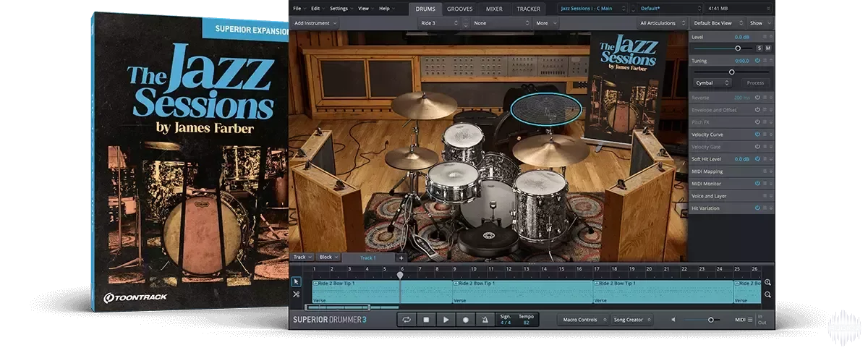Switch to the TRACKER tab

(x=528, y=9)
